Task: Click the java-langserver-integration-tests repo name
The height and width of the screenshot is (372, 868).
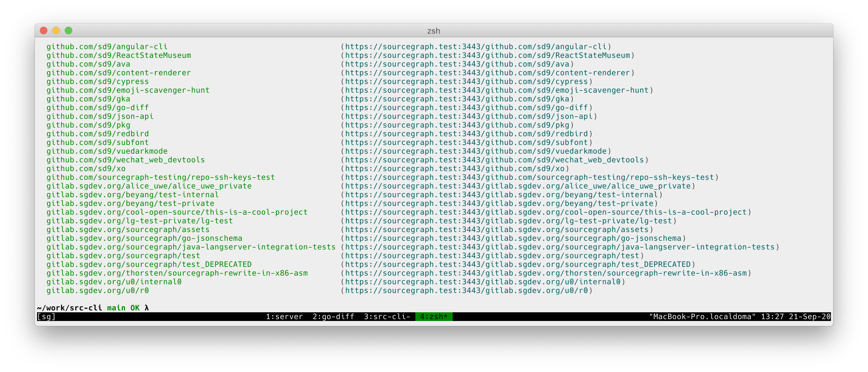Action: pyautogui.click(x=191, y=247)
